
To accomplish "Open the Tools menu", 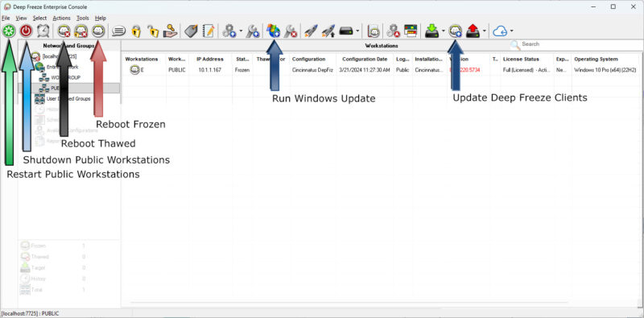I will coord(83,18).
